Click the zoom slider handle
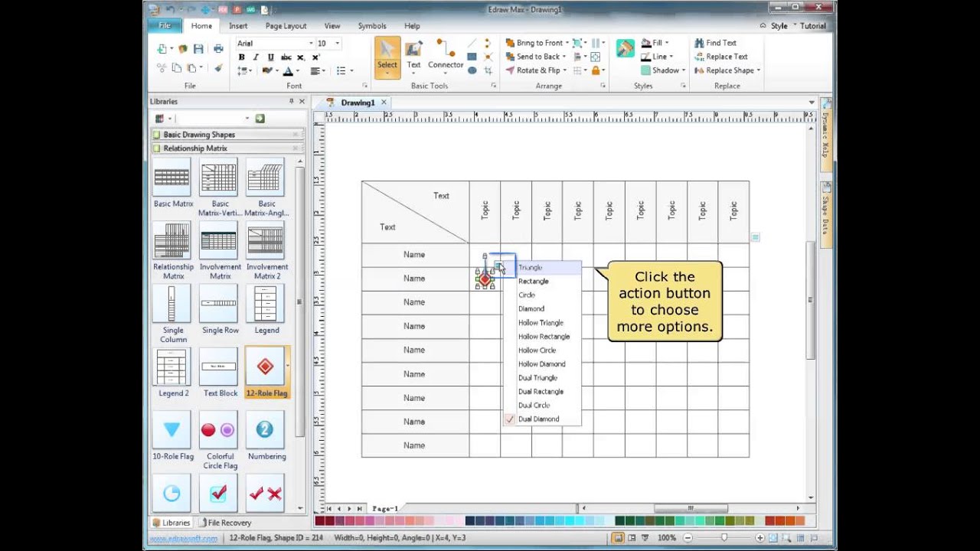The width and height of the screenshot is (980, 551). pos(724,538)
